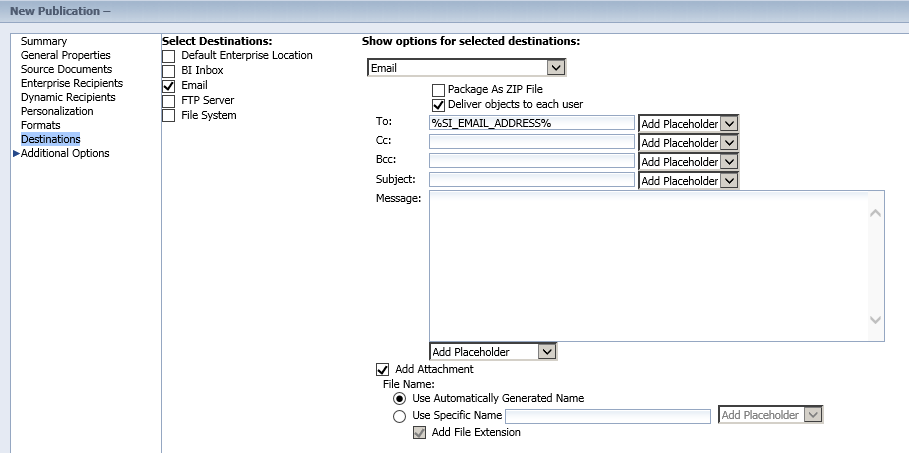This screenshot has height=453, width=909.
Task: Toggle Deliver objects to each user
Action: [x=438, y=105]
